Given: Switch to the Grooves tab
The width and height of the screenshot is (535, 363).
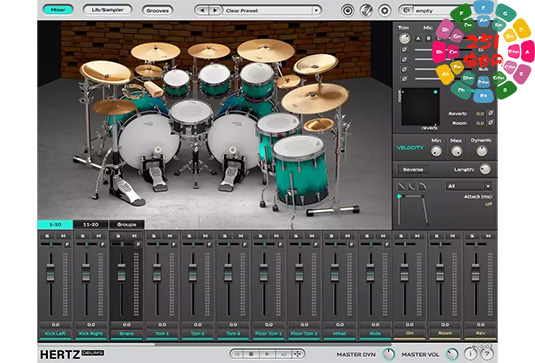Looking at the screenshot, I should tap(157, 11).
